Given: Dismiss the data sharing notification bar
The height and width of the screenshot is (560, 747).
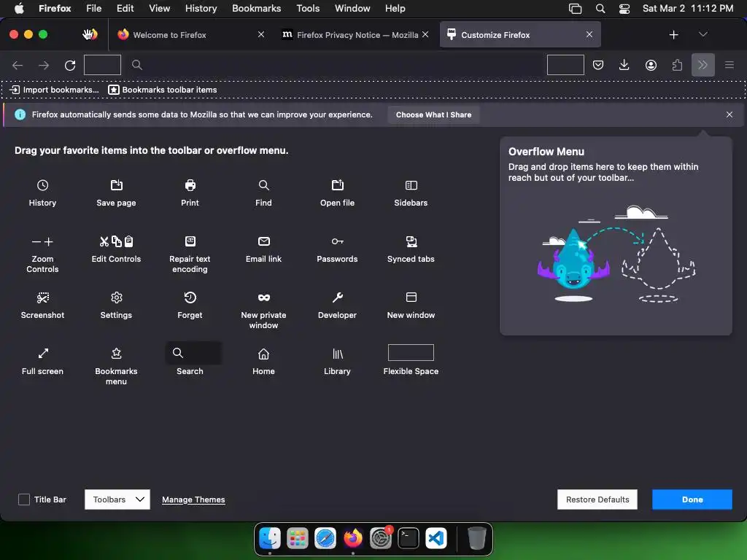Looking at the screenshot, I should pos(729,114).
